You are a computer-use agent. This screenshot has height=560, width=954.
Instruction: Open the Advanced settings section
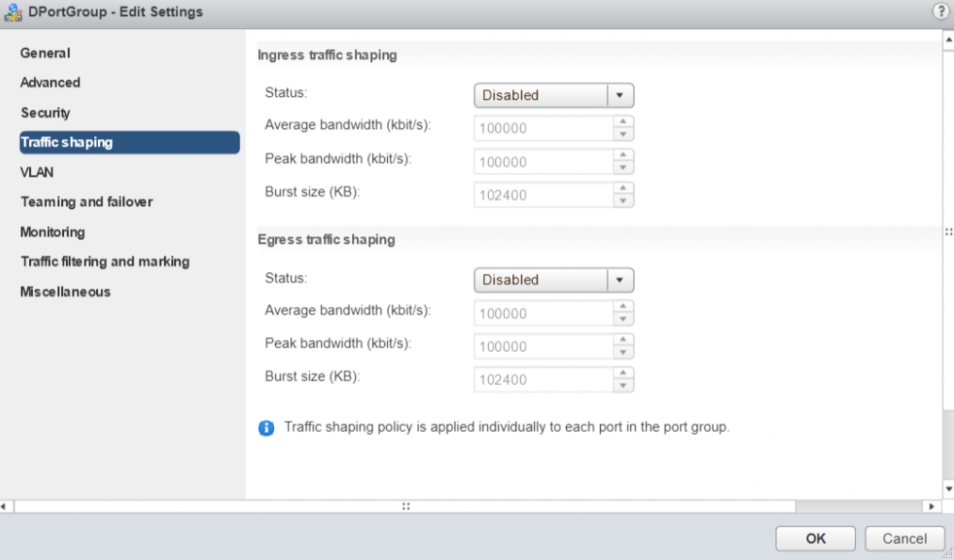coord(50,83)
